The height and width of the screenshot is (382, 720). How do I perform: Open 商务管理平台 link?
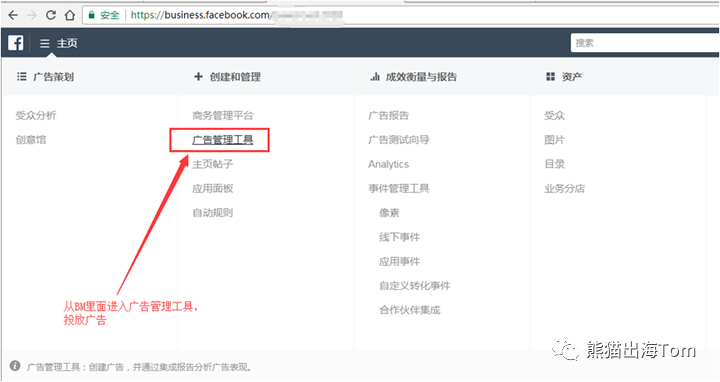(223, 115)
